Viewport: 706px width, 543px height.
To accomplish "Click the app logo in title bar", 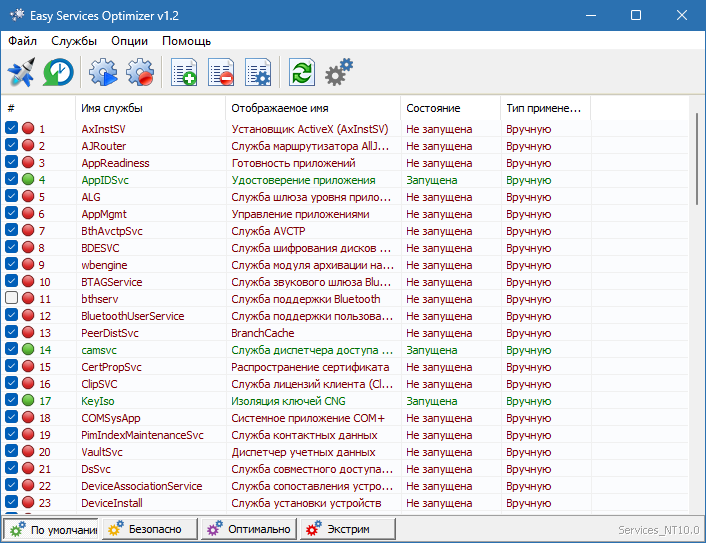I will [17, 15].
